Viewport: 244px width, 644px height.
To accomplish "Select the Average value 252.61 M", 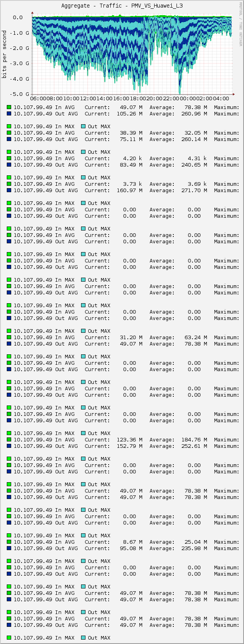I will (x=194, y=446).
